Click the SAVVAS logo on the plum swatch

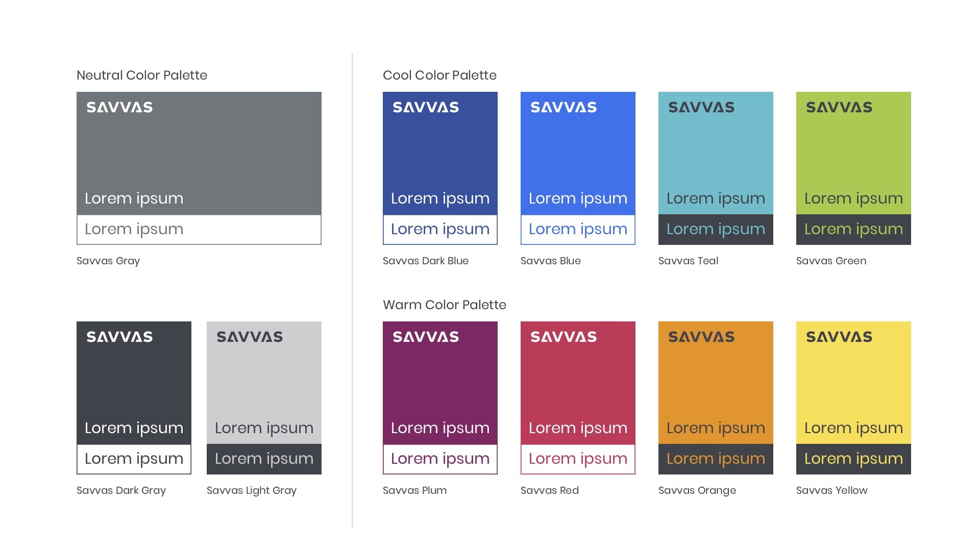point(426,337)
